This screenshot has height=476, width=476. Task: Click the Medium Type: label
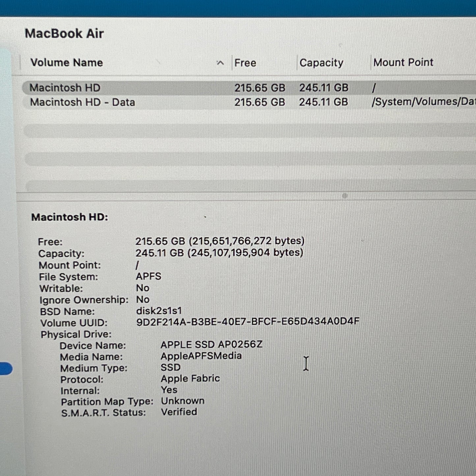[94, 368]
